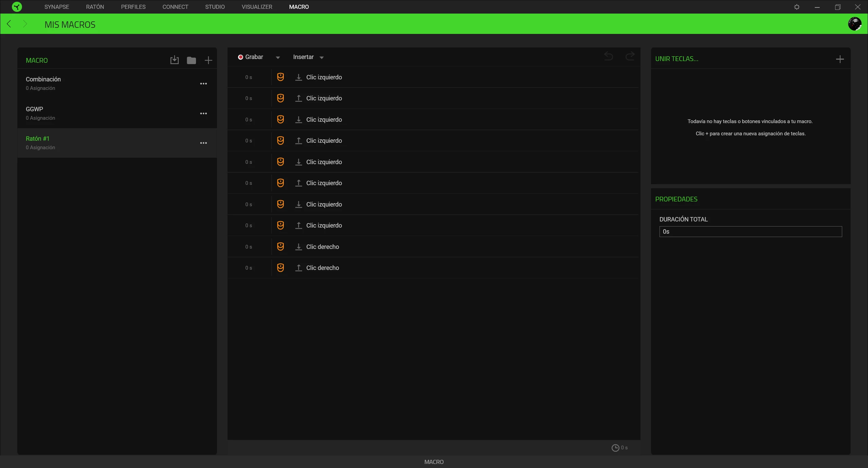868x468 pixels.
Task: Select the third Clic izquierdo action text
Action: [x=324, y=120]
